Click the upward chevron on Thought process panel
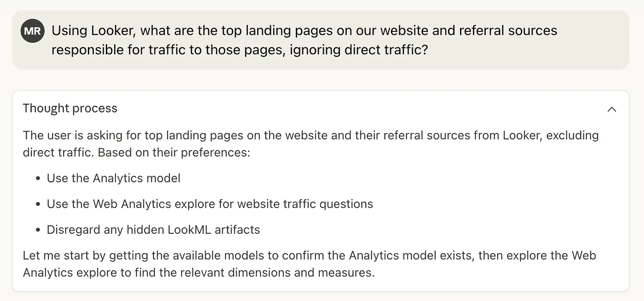This screenshot has height=301, width=644. point(612,110)
